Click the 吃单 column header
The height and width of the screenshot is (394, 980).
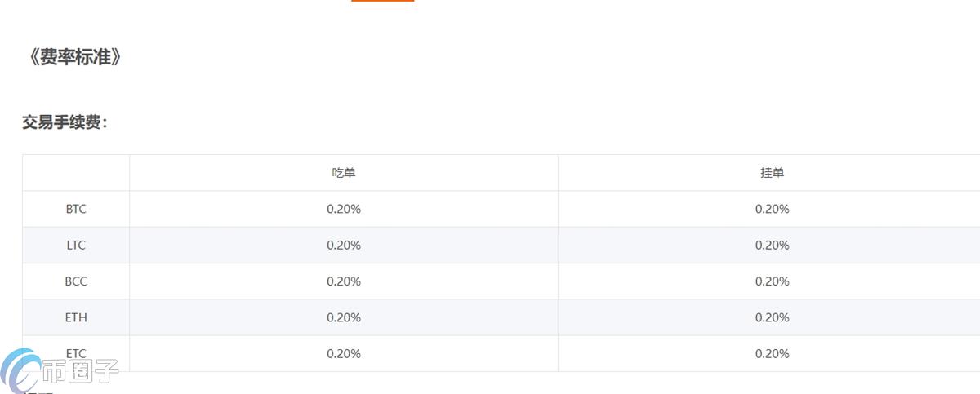click(x=344, y=173)
